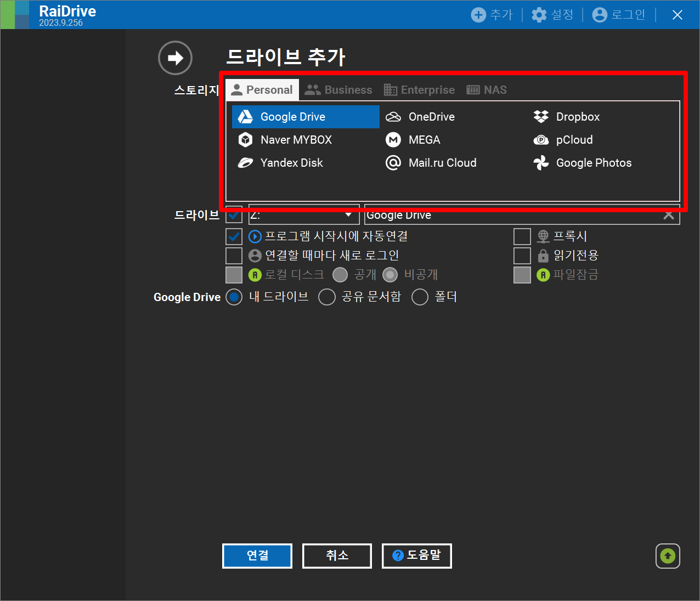This screenshot has height=601, width=700.
Task: Select 비공개 radio button
Action: click(x=390, y=275)
